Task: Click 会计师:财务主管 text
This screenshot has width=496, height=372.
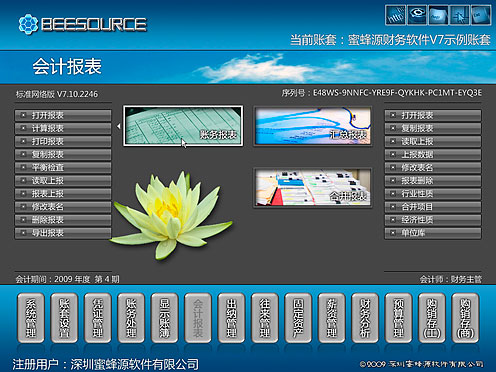Action: coord(450,279)
